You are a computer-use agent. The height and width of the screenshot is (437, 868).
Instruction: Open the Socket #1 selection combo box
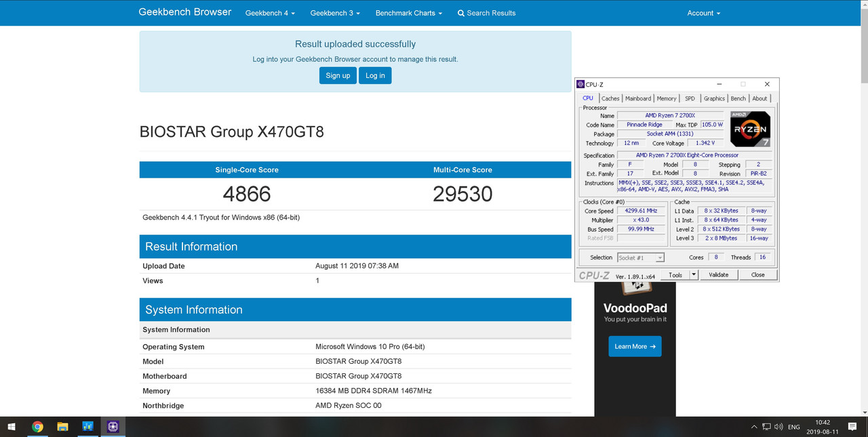pyautogui.click(x=641, y=257)
